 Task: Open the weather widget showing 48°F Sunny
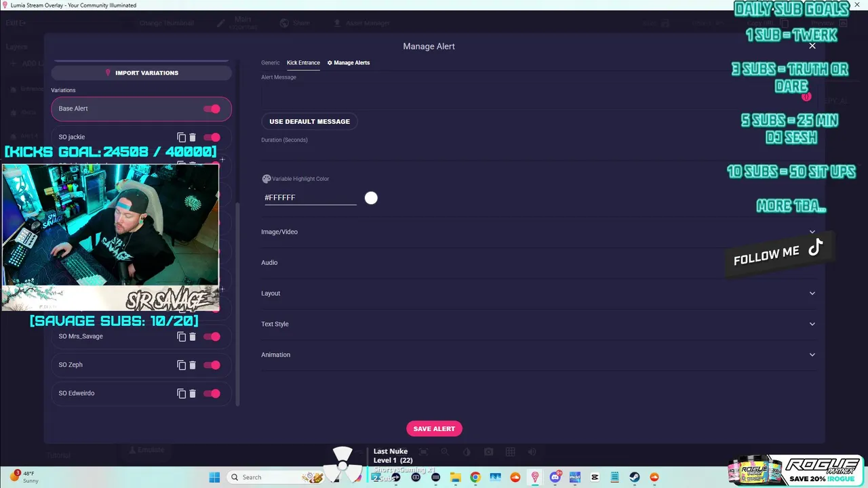coord(24,477)
